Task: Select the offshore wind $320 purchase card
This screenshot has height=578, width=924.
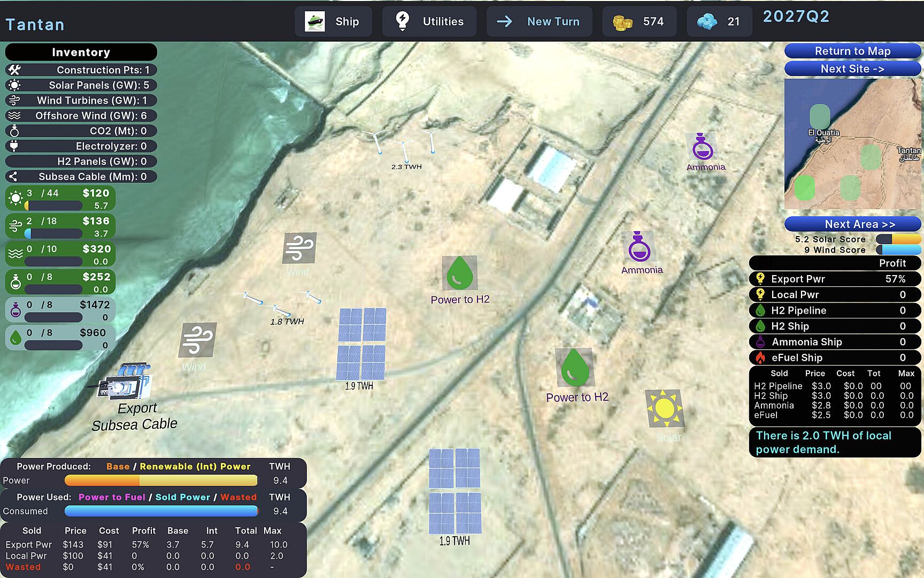Action: coord(60,254)
